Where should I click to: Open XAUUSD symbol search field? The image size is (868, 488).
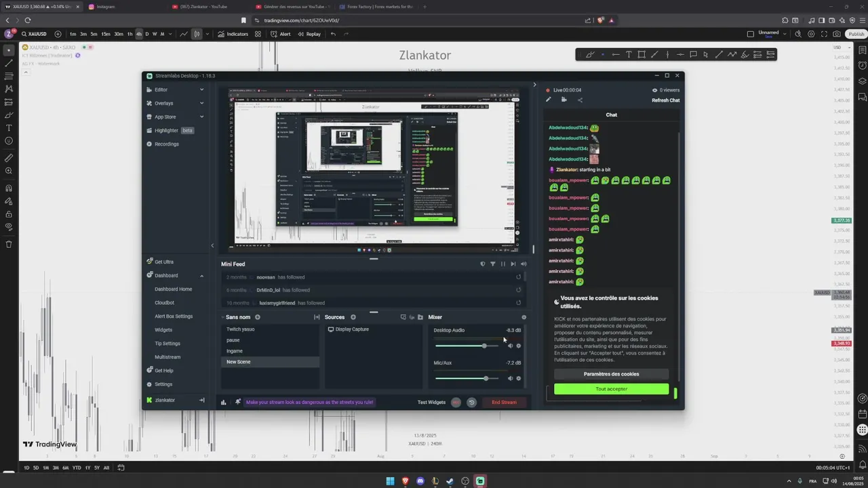pos(33,34)
